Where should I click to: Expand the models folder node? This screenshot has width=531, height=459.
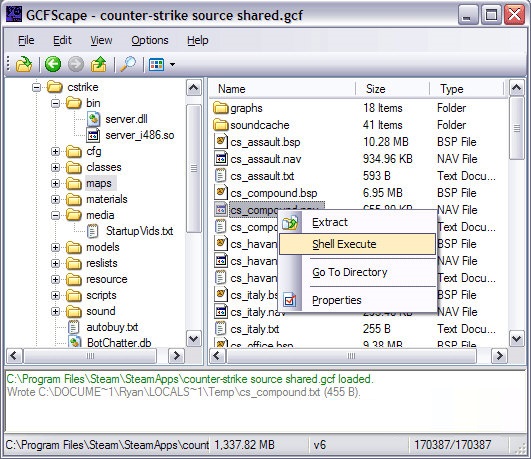point(55,247)
